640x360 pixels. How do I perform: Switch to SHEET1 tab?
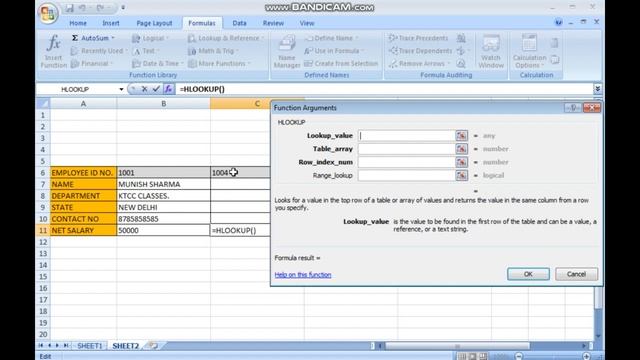coord(89,346)
